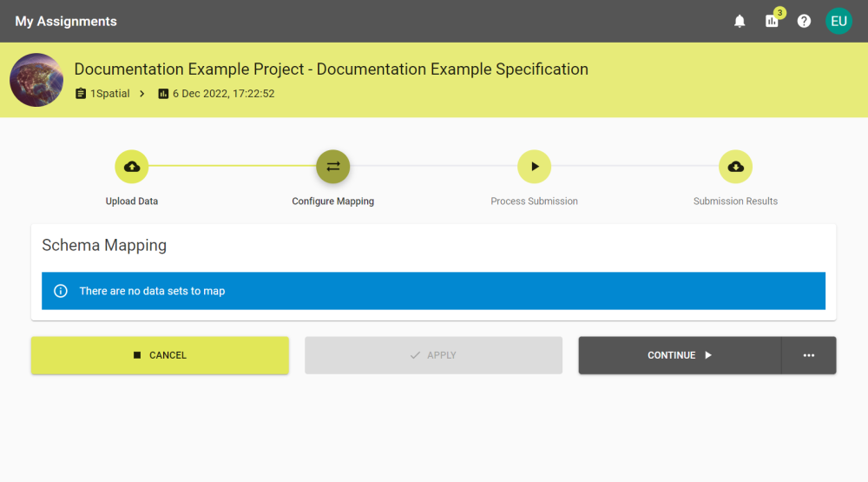Click the project globe thumbnail
Image resolution: width=868 pixels, height=482 pixels.
36,80
